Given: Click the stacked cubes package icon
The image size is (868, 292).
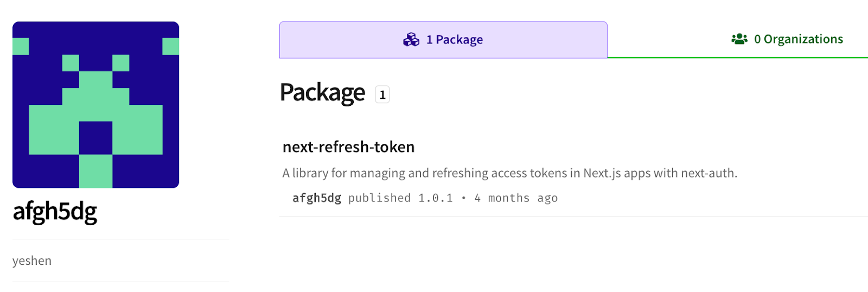Looking at the screenshot, I should point(411,40).
